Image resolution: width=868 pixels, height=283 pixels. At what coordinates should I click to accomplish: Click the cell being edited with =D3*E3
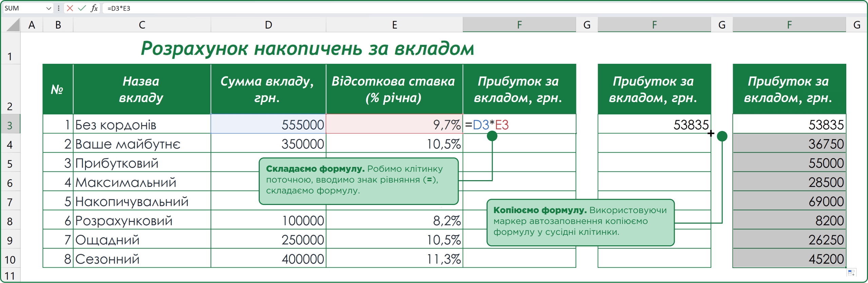(x=519, y=124)
